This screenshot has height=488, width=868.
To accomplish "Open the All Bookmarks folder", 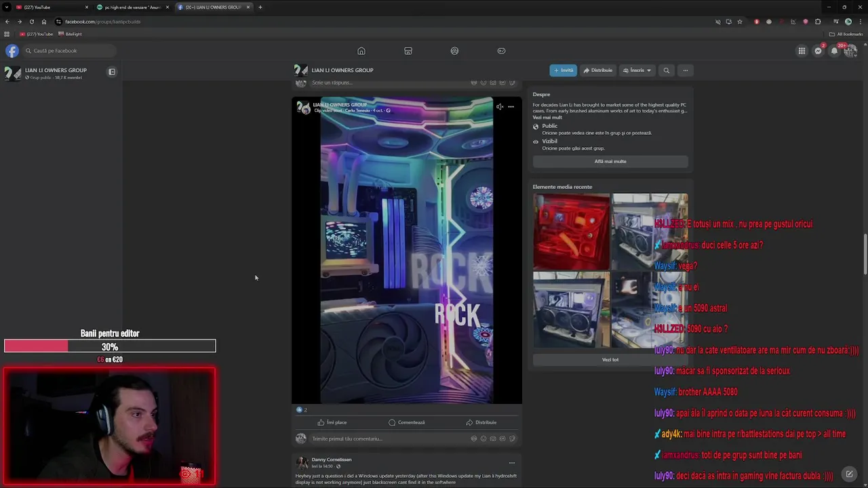I will point(845,34).
